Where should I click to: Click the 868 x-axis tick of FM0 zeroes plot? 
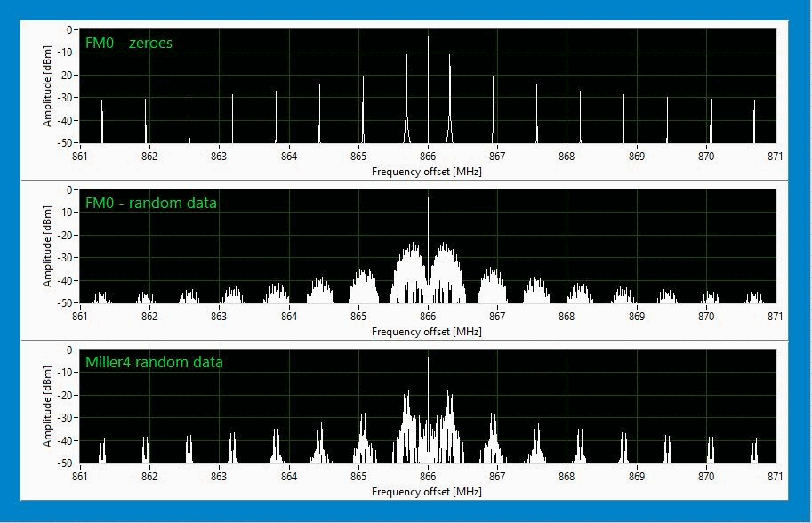tap(567, 157)
